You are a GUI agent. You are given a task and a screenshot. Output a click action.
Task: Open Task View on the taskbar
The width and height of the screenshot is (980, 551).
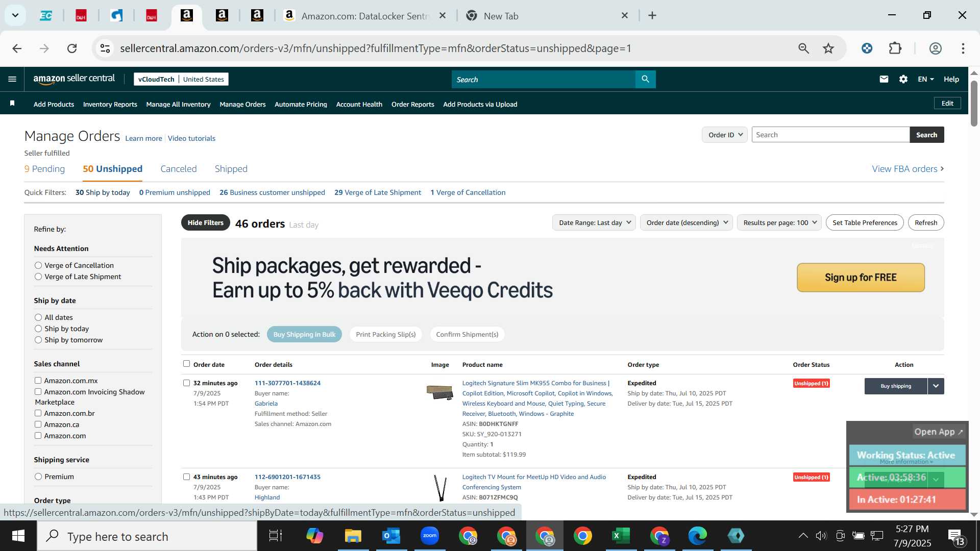coord(276,536)
